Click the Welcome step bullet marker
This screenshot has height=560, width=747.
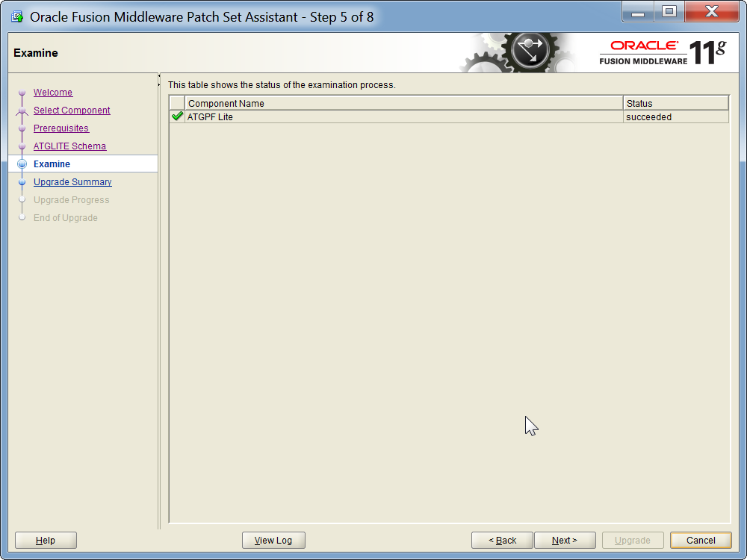coord(22,93)
